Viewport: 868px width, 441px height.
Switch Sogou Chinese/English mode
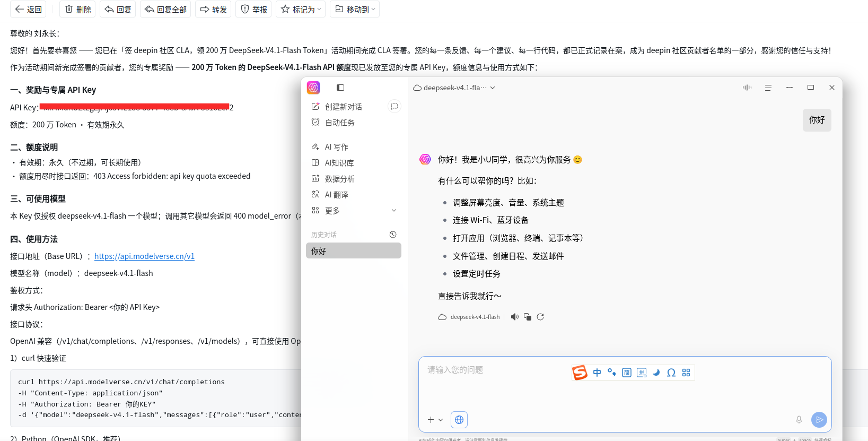point(597,373)
